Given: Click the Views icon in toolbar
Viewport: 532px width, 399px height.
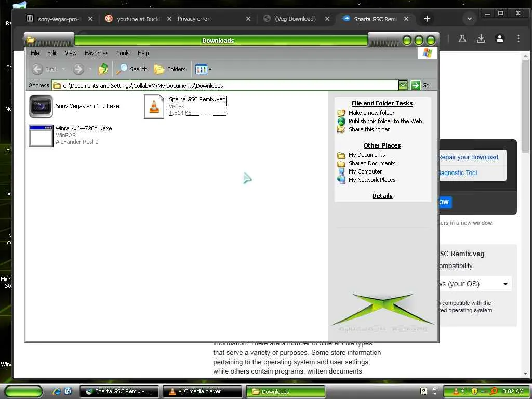Looking at the screenshot, I should click(x=201, y=69).
